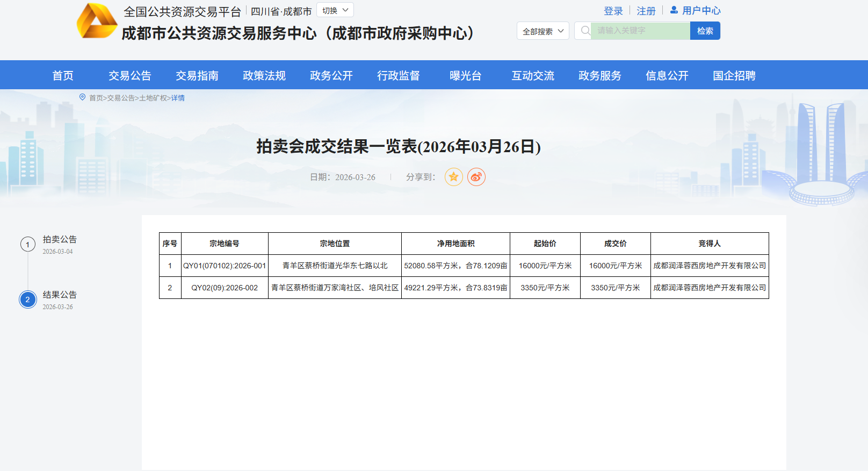Click the 注册 register link
868x471 pixels.
coord(646,11)
